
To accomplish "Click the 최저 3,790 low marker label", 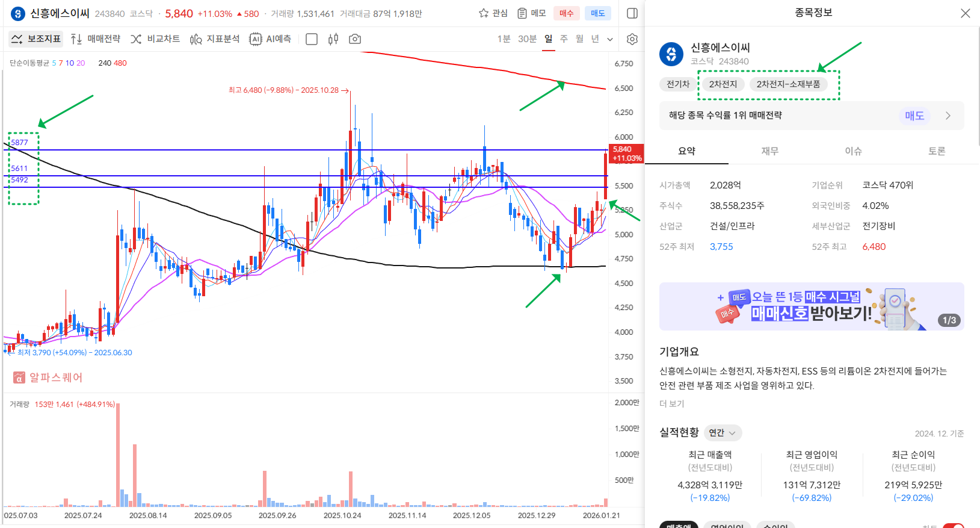I will pos(75,353).
